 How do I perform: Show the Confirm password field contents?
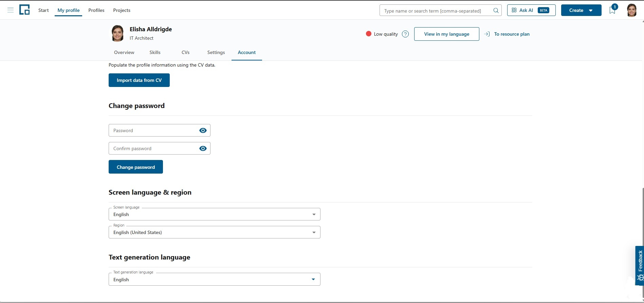203,148
